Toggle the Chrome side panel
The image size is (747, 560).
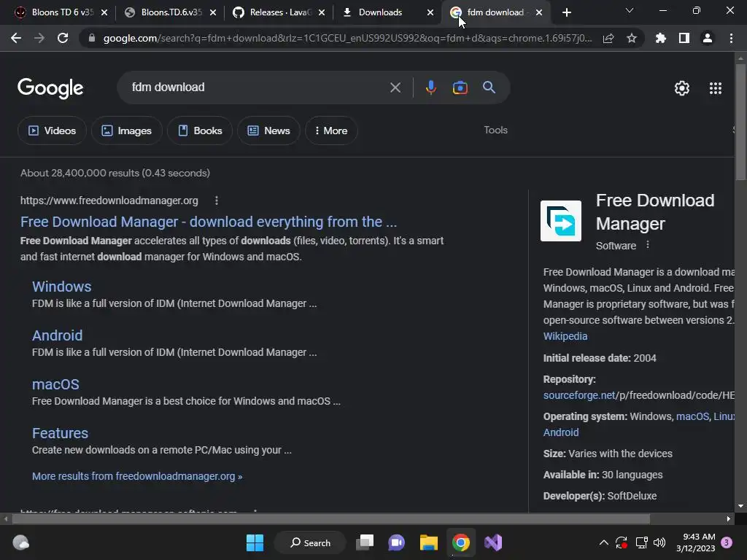684,38
